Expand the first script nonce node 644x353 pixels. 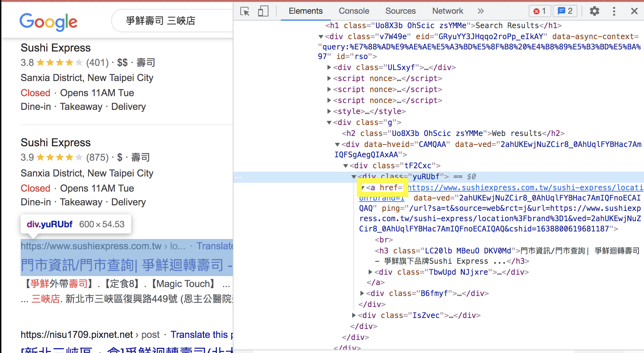pos(329,79)
